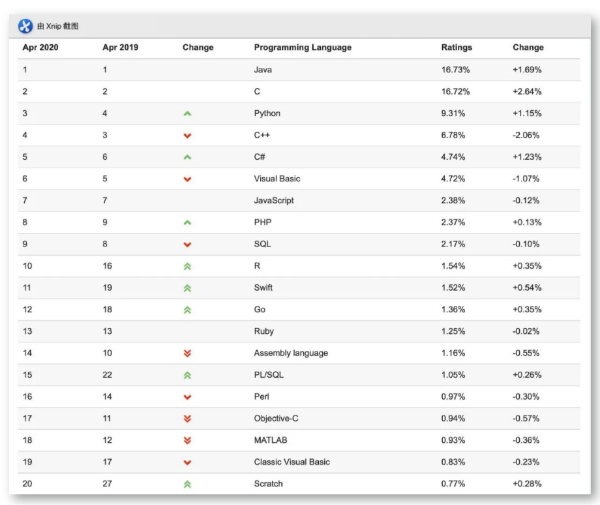Click the double red arrow beside MATLAB

click(187, 440)
